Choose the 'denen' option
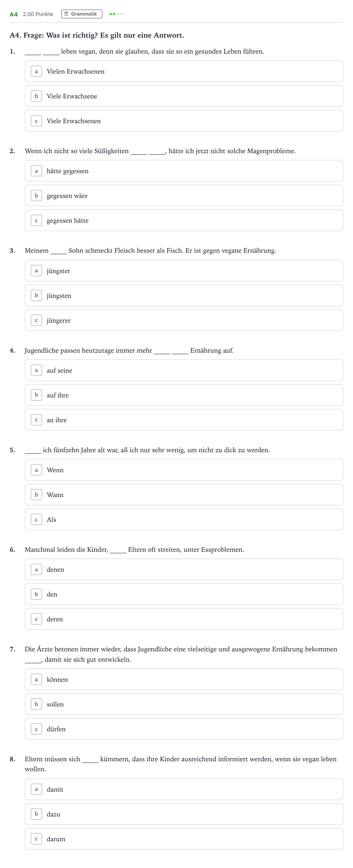 pyautogui.click(x=184, y=570)
